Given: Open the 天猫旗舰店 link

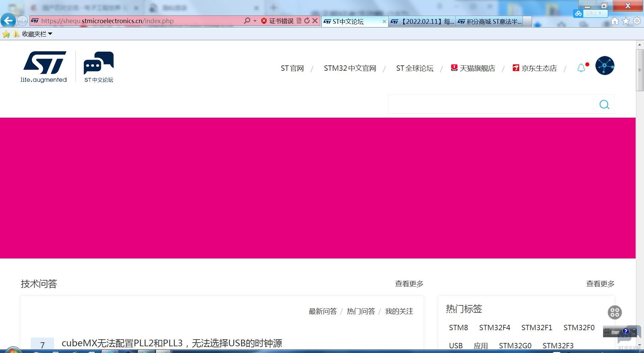Looking at the screenshot, I should tap(473, 68).
